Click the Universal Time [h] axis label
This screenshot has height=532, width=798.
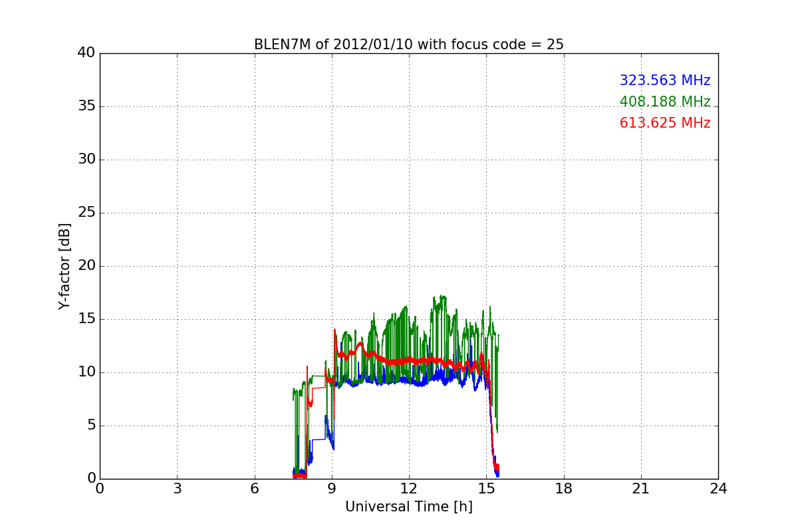[x=408, y=507]
